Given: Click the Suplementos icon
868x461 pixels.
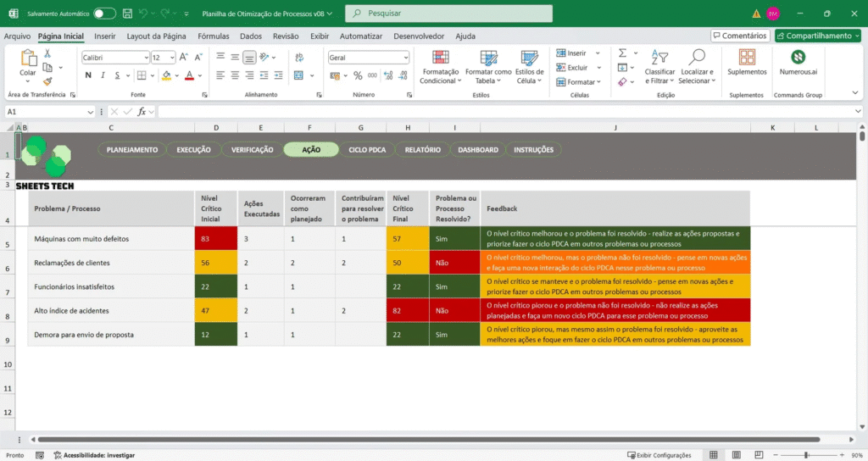Looking at the screenshot, I should pos(747,58).
